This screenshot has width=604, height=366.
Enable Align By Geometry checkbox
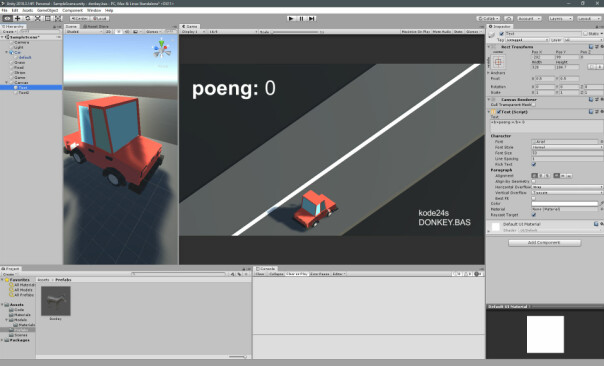534,181
